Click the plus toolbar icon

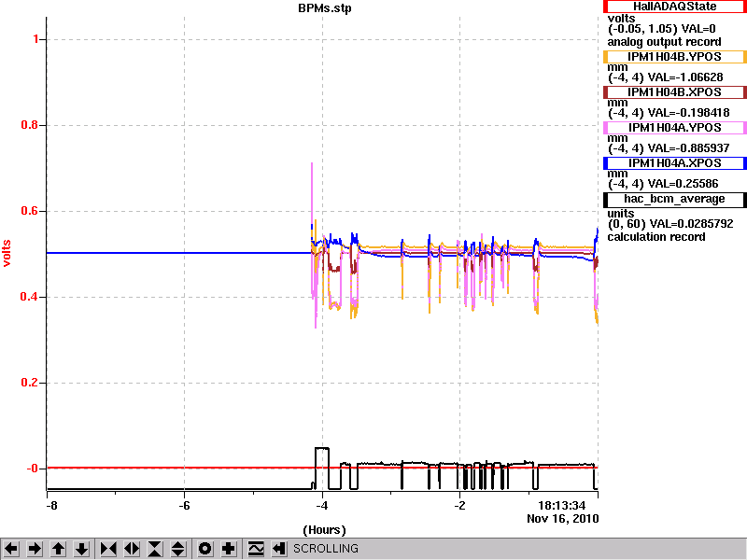tap(229, 549)
